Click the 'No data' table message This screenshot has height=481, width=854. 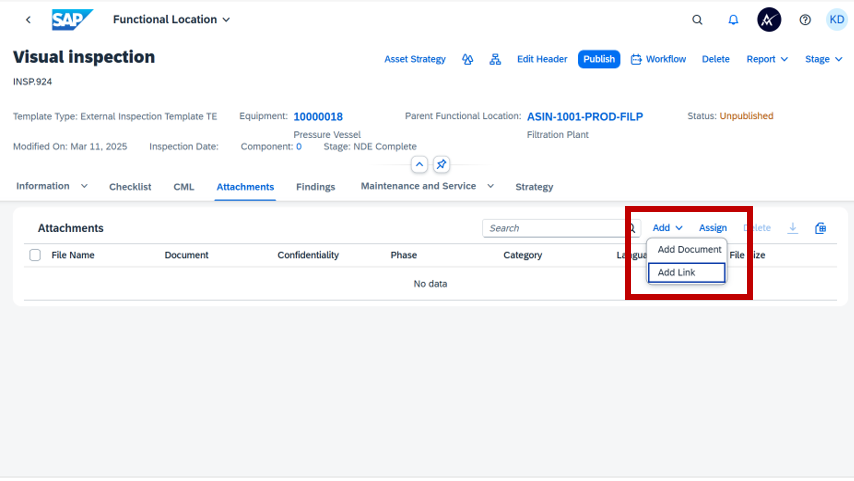pos(430,284)
